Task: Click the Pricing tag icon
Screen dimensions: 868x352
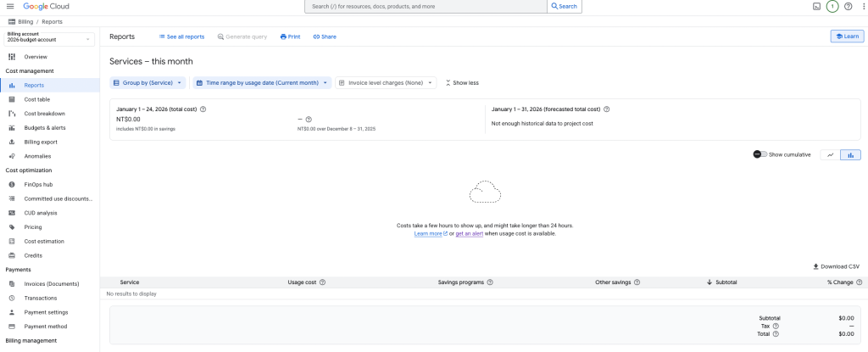Action: coord(12,227)
